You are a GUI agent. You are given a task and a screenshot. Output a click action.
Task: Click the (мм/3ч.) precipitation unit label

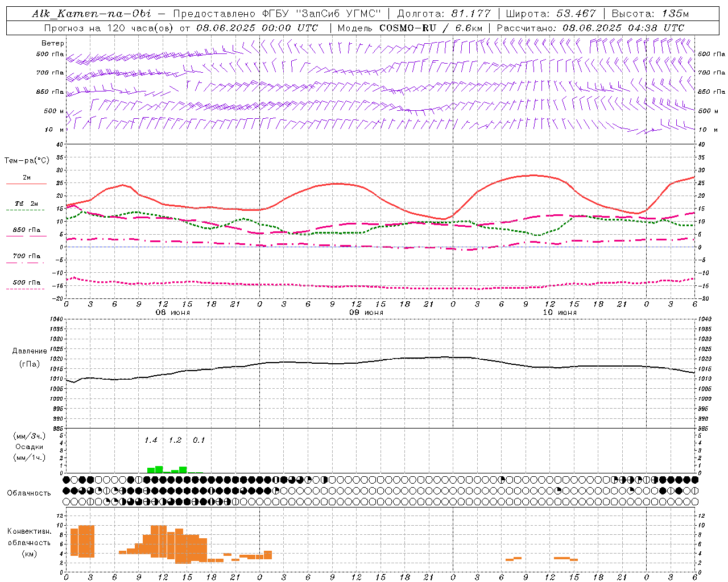30,436
